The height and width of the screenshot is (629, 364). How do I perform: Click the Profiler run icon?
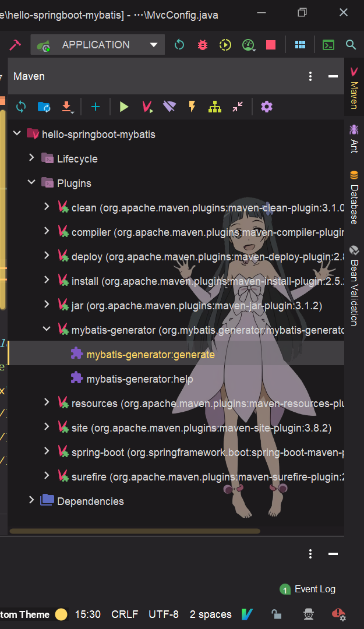point(249,44)
